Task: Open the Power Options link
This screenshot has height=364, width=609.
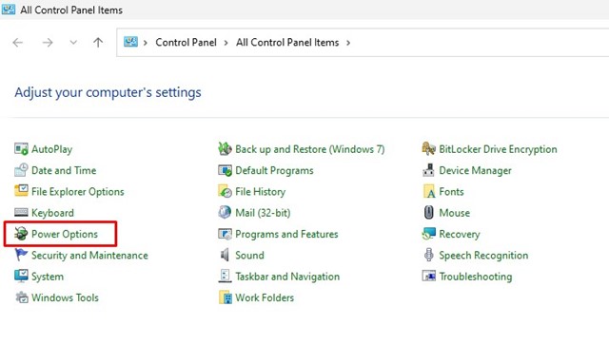Action: click(x=65, y=234)
